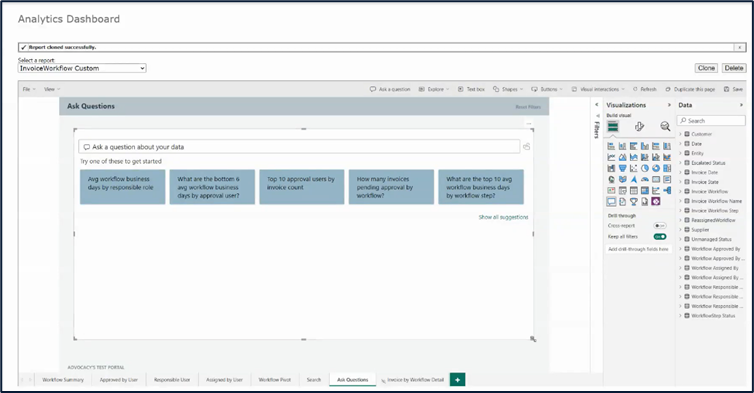Expand the Filters pane
Image resolution: width=754 pixels, height=393 pixels.
click(597, 104)
